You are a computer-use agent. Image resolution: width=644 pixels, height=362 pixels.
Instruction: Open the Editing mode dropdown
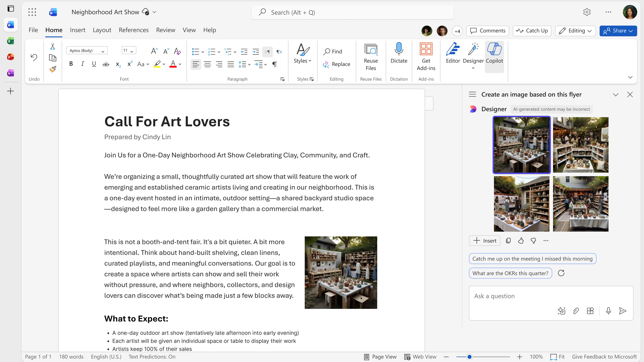tap(575, 31)
